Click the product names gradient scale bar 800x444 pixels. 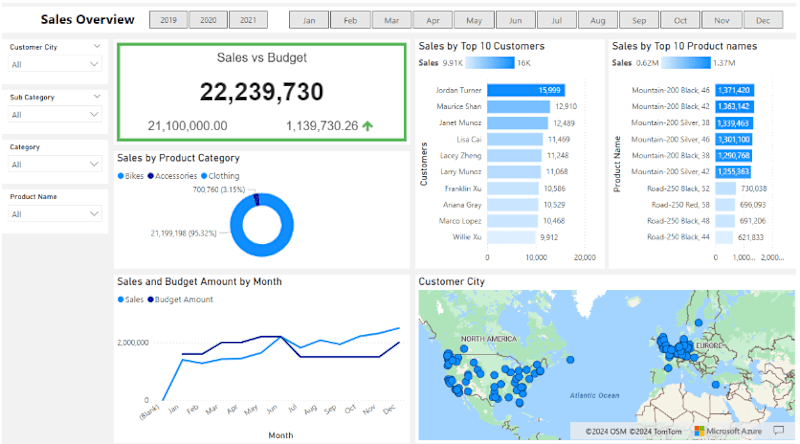pos(685,63)
